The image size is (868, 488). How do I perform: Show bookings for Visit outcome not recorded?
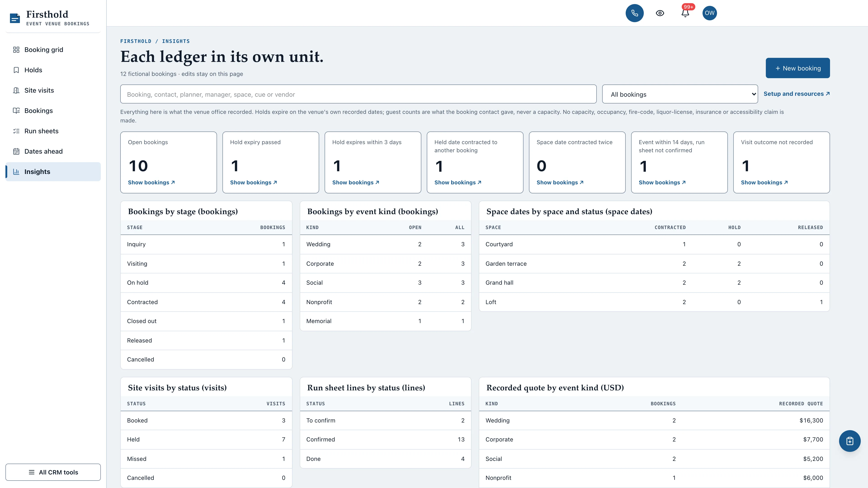coord(764,183)
